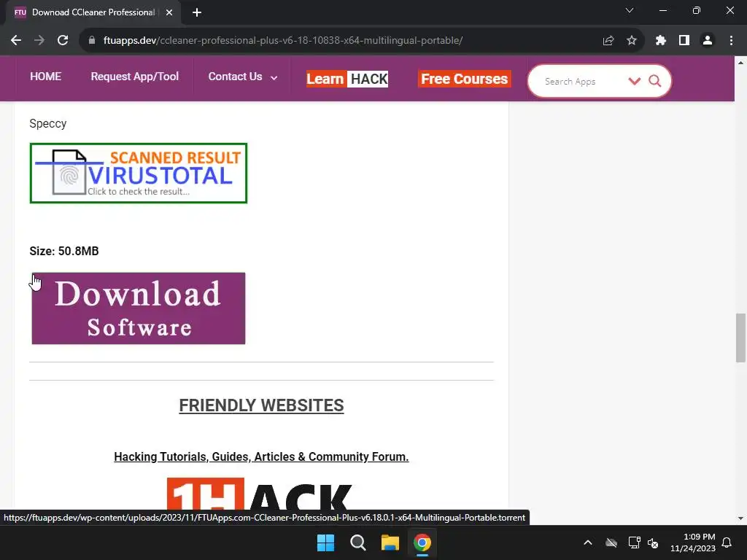Open File Explorer from taskbar
Image resolution: width=747 pixels, height=560 pixels.
click(390, 542)
